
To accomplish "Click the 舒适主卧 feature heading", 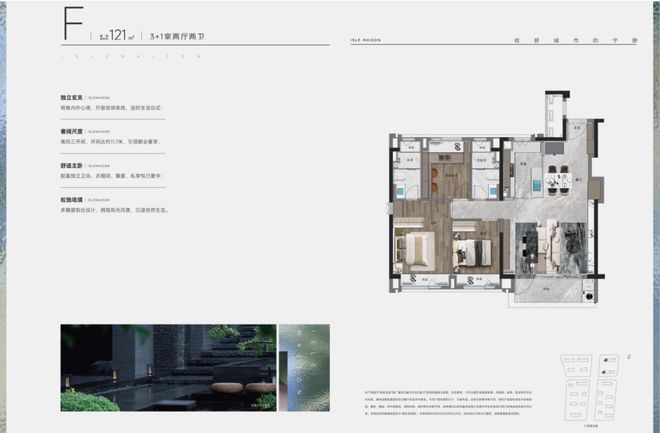I will pos(73,165).
